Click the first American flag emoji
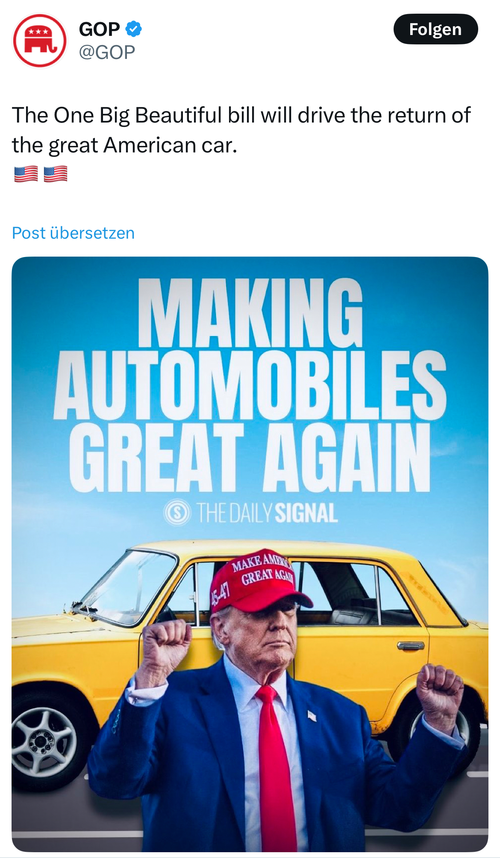The height and width of the screenshot is (868, 500). coord(26,174)
